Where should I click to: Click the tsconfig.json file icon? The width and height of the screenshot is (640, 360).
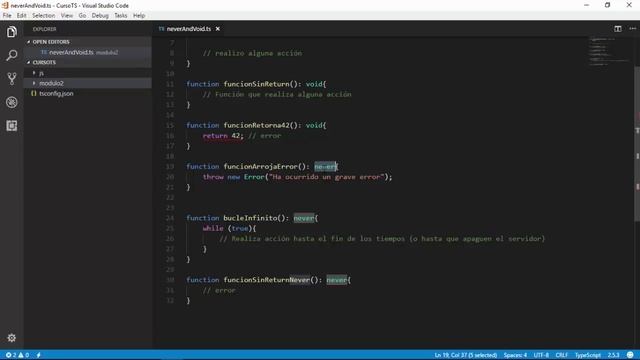coord(34,93)
